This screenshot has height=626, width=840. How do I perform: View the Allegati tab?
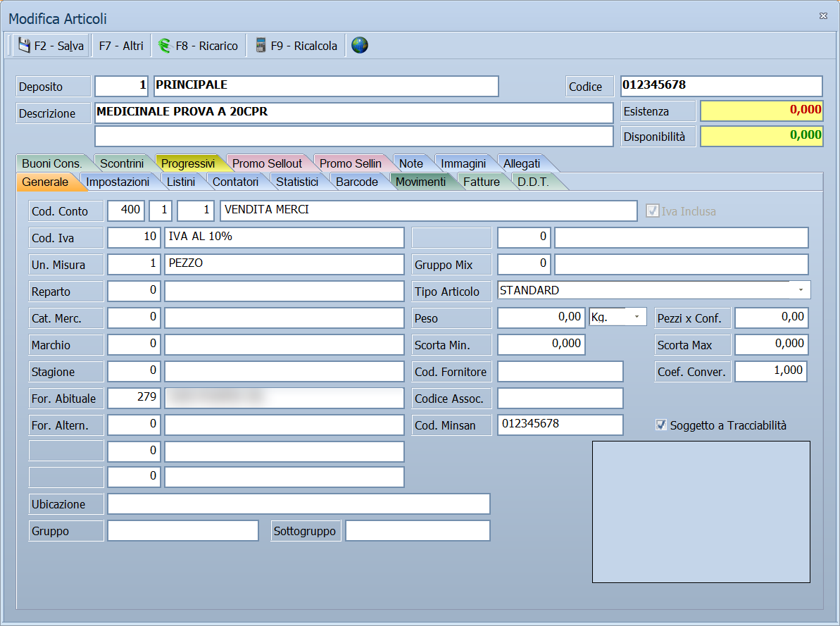tap(522, 163)
